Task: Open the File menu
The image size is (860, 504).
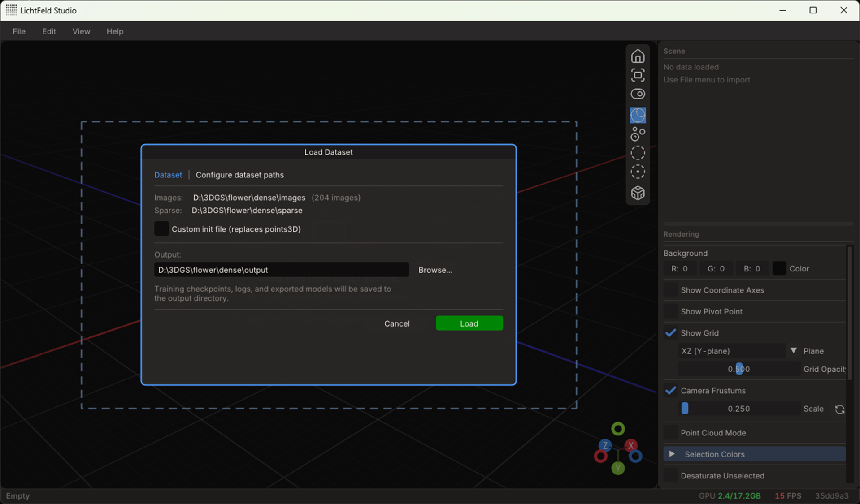Action: (19, 31)
